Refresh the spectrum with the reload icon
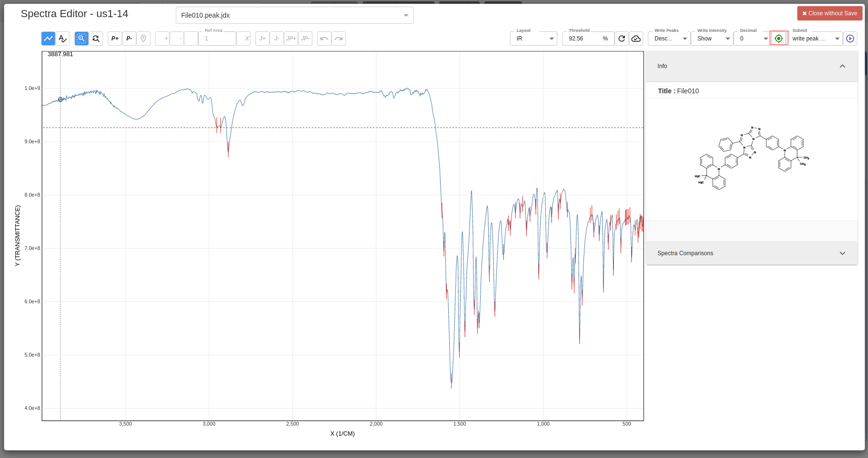868x458 pixels. [621, 39]
